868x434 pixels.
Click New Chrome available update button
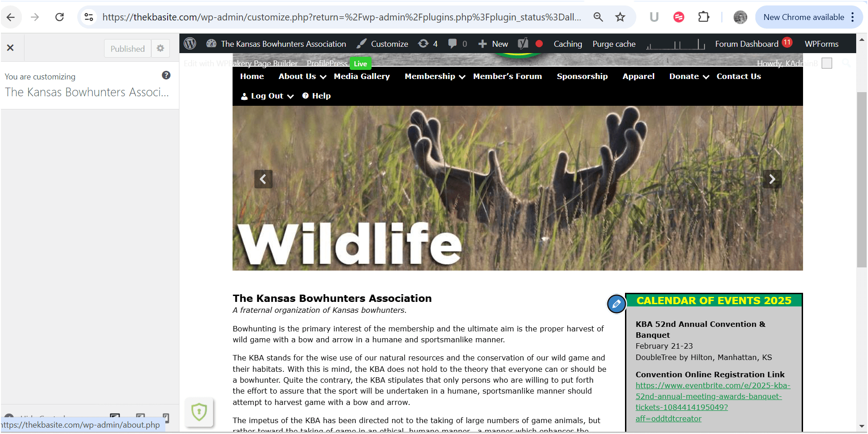point(809,17)
